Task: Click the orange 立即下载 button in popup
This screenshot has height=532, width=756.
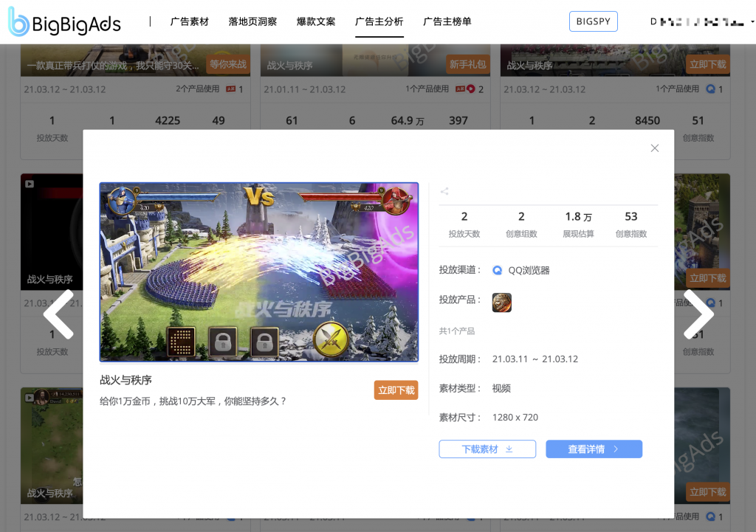Action: pos(396,390)
